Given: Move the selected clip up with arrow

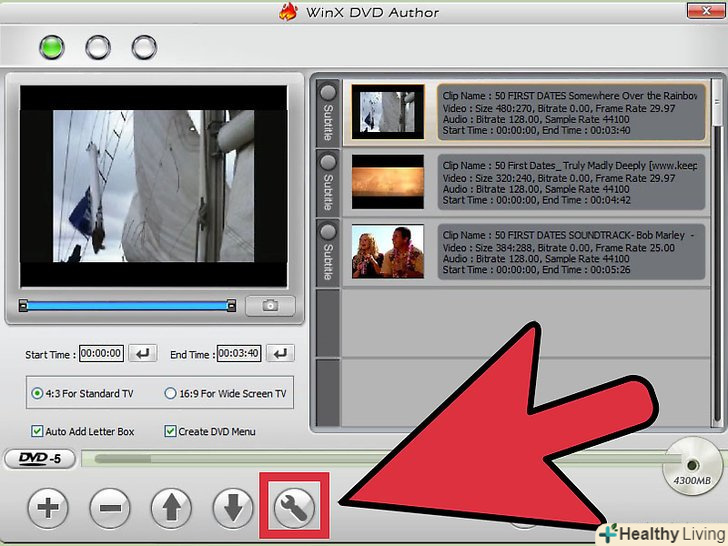Looking at the screenshot, I should click(x=171, y=507).
